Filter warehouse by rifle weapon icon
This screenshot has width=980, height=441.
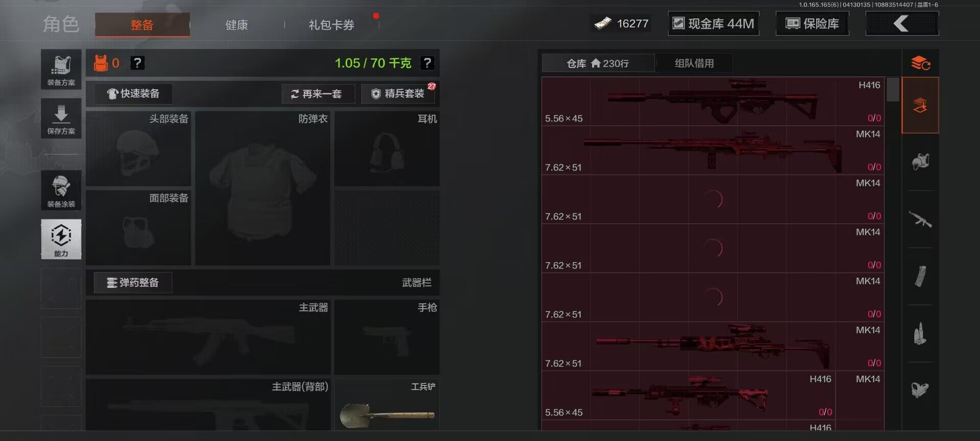point(920,219)
